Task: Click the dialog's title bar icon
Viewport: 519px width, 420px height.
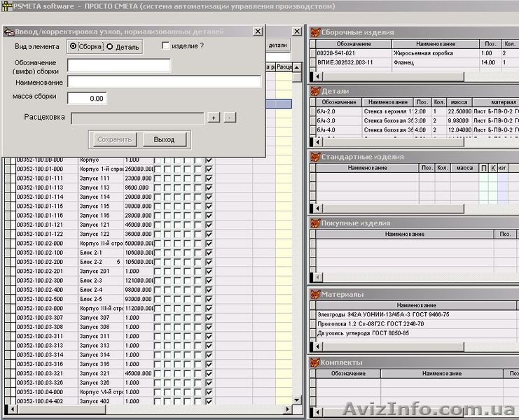Action: [8, 31]
